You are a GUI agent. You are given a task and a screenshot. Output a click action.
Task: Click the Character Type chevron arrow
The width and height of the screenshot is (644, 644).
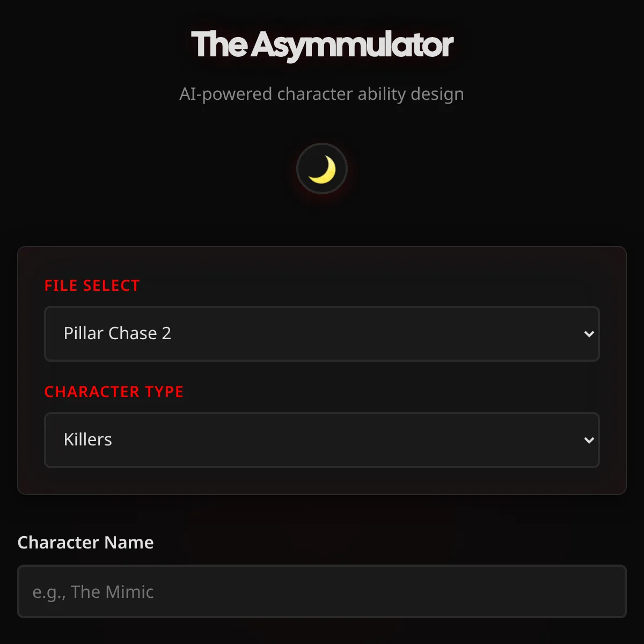(x=589, y=440)
